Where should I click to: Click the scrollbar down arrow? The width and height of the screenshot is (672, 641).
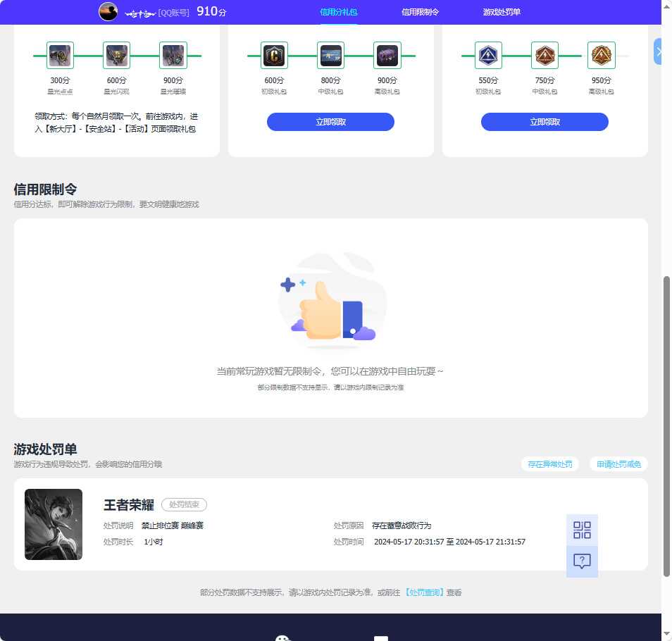666,634
